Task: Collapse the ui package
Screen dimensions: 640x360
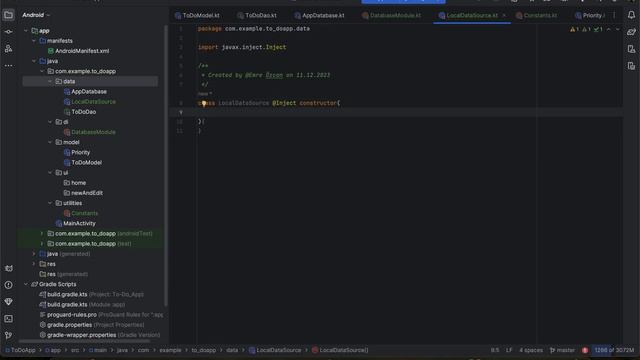Action: click(x=50, y=173)
